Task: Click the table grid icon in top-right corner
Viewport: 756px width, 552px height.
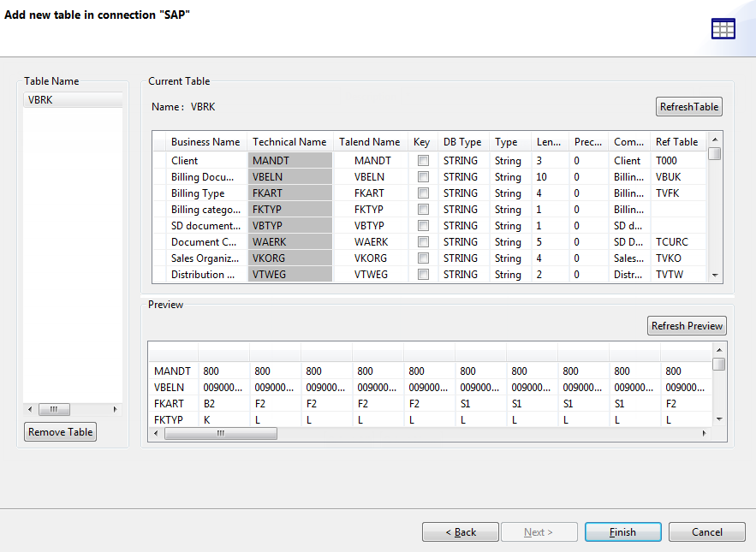Action: pos(723,28)
